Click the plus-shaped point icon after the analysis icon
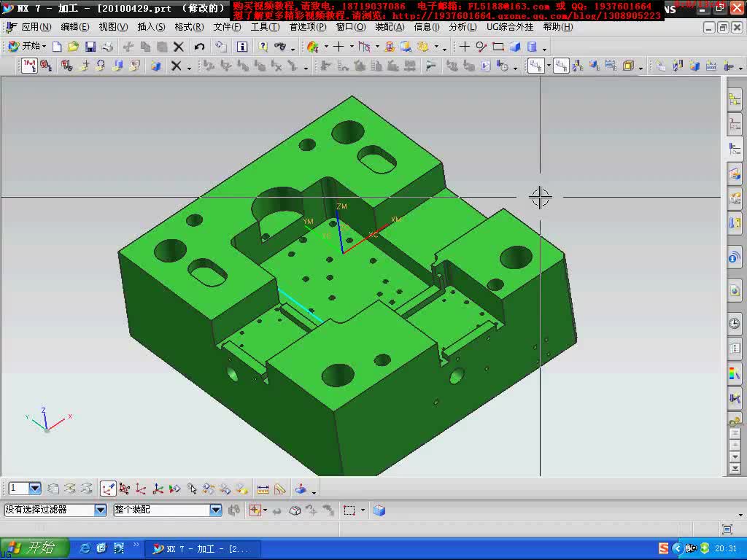Viewport: 747px width, 560px height. 338,47
